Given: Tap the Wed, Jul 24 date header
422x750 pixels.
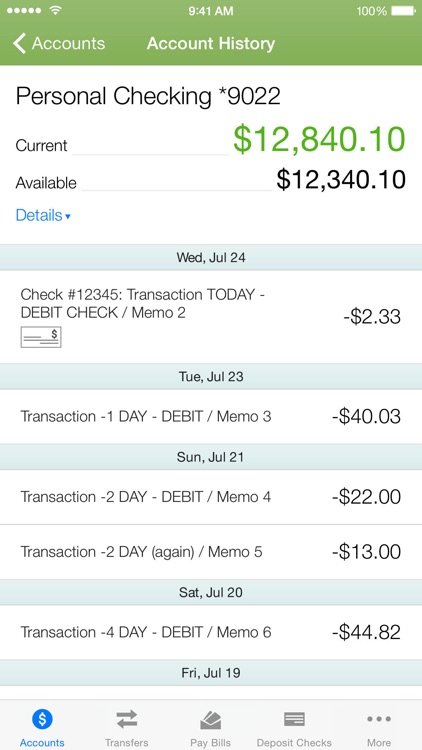Looking at the screenshot, I should coord(211,257).
